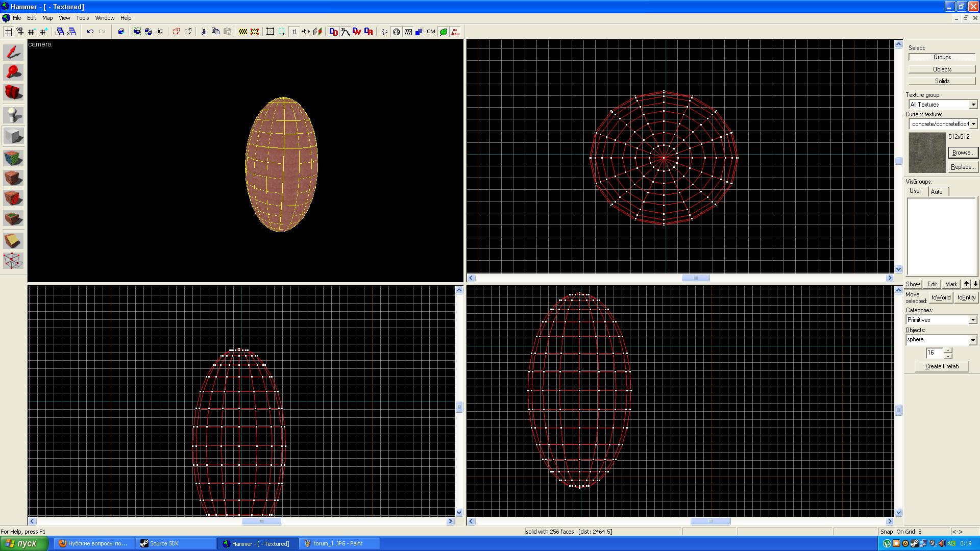The height and width of the screenshot is (551, 980).
Task: Toggle the 2D grid display icon
Action: pos(9,32)
